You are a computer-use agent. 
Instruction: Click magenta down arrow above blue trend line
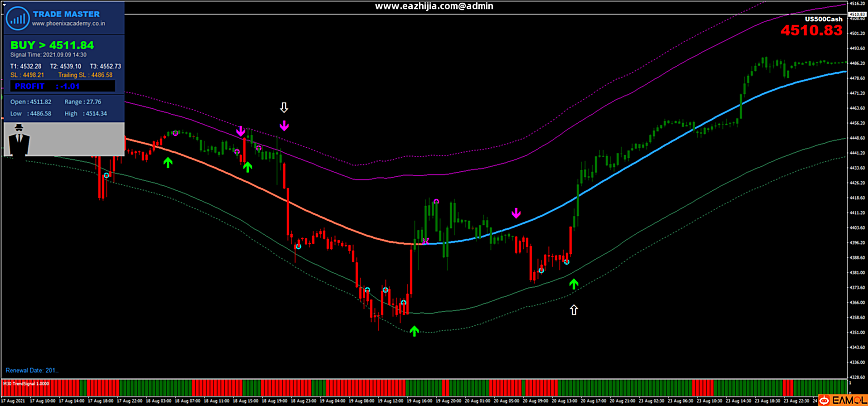click(x=516, y=213)
